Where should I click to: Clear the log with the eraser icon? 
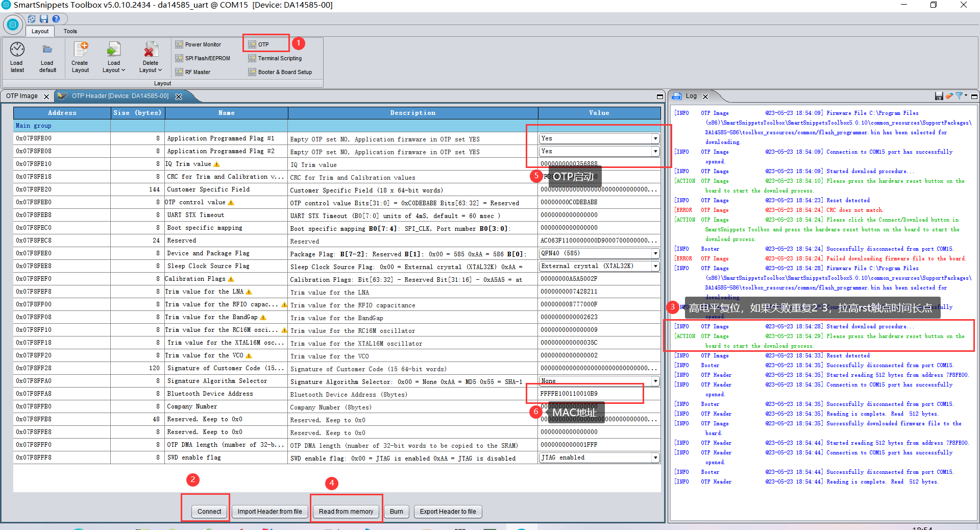[x=949, y=96]
